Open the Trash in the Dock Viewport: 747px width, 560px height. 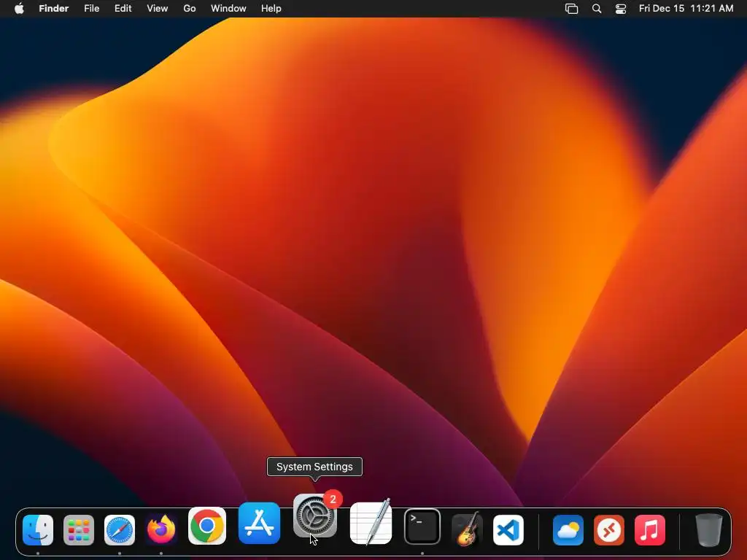(x=709, y=529)
